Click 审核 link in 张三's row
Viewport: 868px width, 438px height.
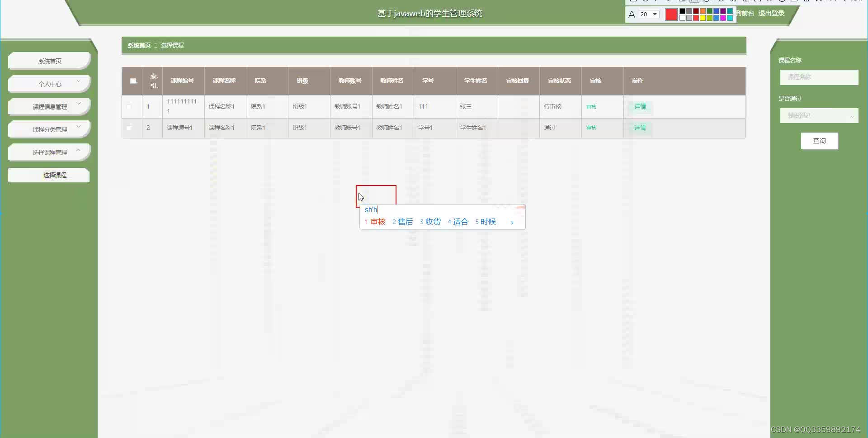click(x=591, y=107)
